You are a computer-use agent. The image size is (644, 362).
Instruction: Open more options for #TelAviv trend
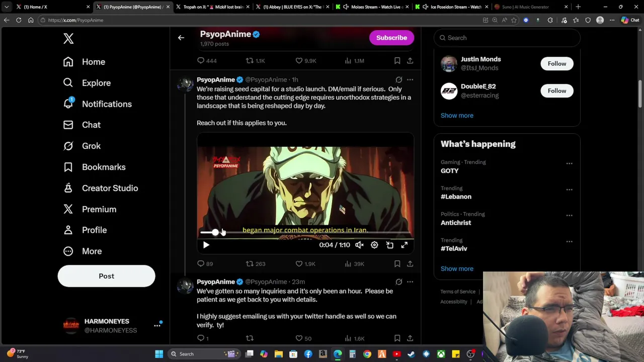(569, 241)
